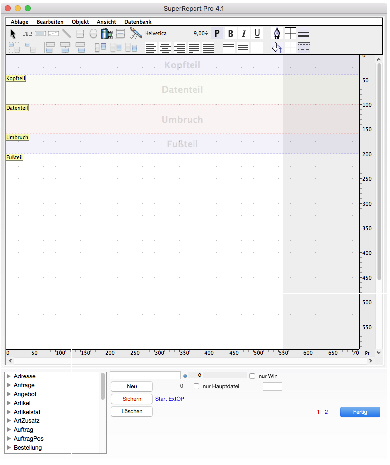The width and height of the screenshot is (390, 465).
Task: Expand the Bestellung tree node
Action: [x=9, y=447]
